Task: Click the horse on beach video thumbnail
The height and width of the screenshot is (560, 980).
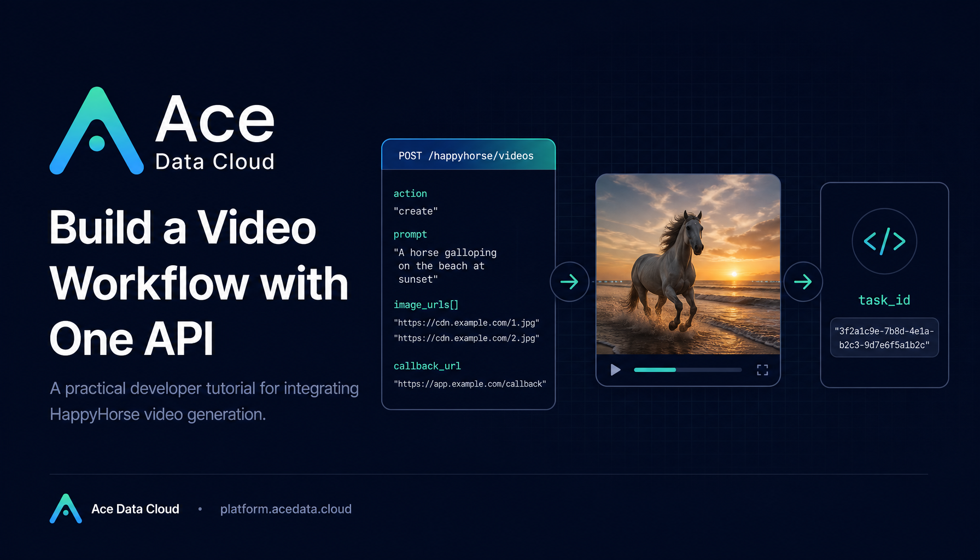Action: coord(688,264)
